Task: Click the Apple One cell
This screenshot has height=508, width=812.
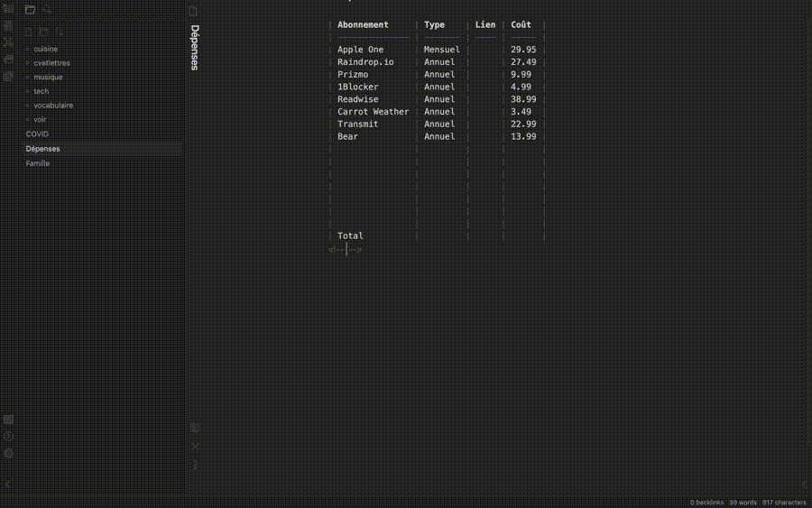Action: pos(360,50)
